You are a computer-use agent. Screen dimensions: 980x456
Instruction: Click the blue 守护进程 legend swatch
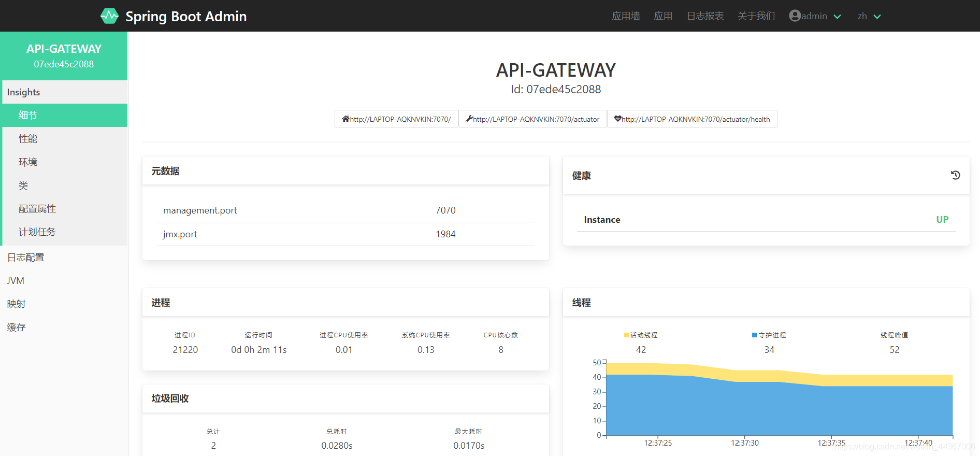755,335
